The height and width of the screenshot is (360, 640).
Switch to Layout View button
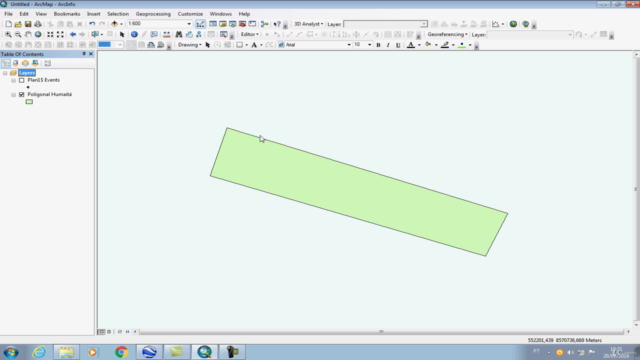(109, 332)
